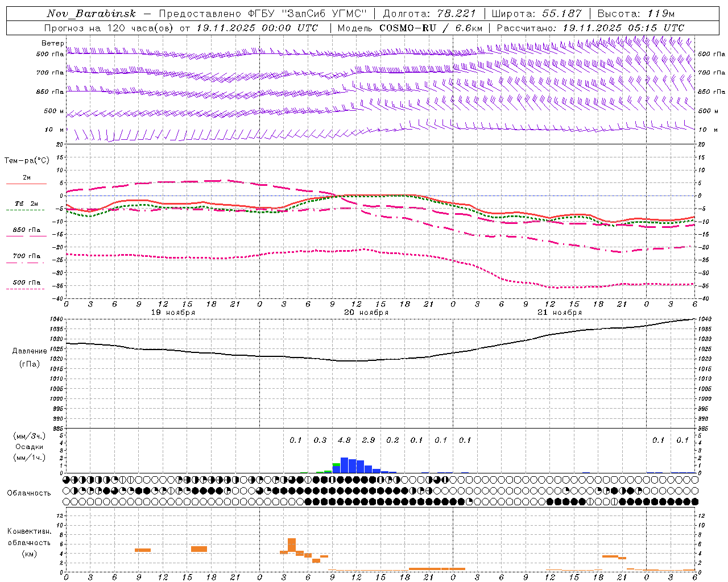Select the 'Широта: 55.187' header field
This screenshot has height=582, width=728.
coord(536,14)
